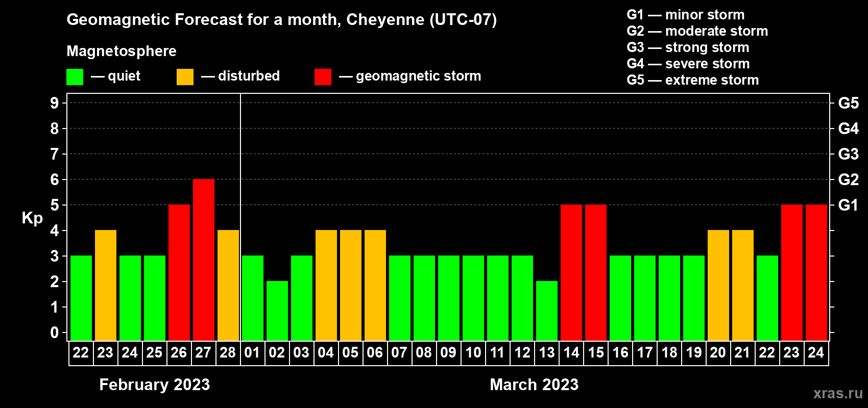Select the red bar for February 26
Viewport: 868px width, 408px height.
point(179,273)
